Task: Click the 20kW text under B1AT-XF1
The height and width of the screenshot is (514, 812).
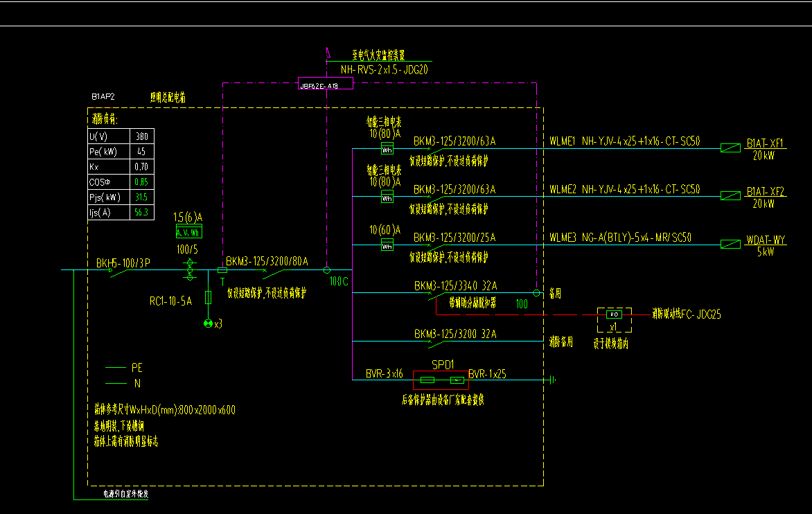Action: point(764,156)
